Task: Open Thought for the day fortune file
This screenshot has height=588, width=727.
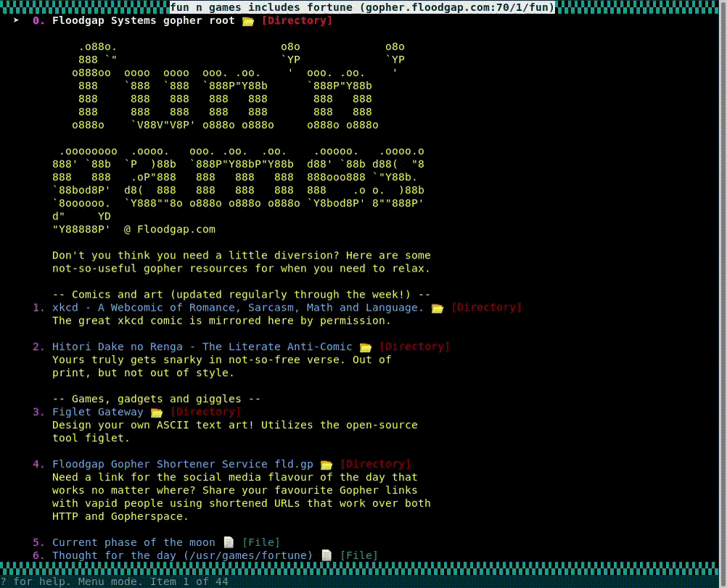Action: click(x=182, y=555)
